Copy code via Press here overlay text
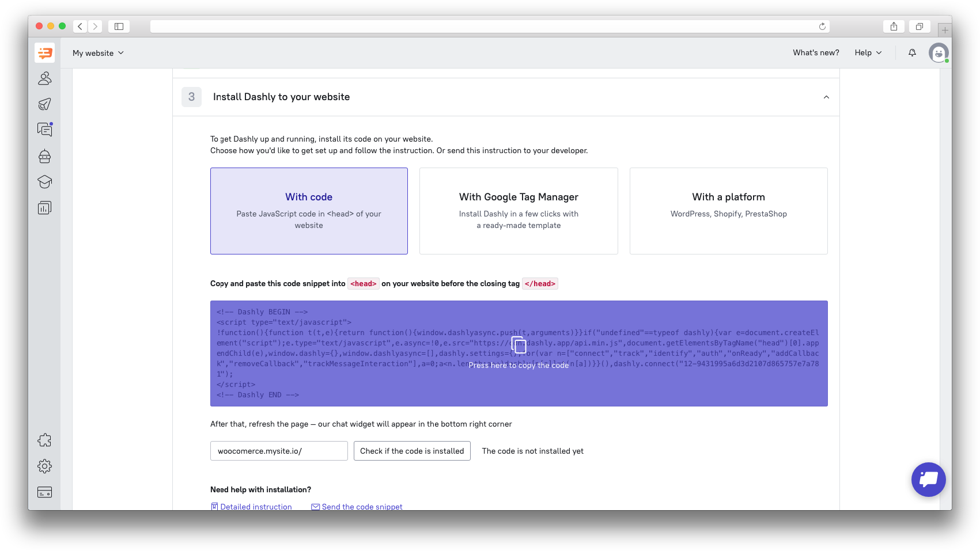This screenshot has width=980, height=551. coord(519,365)
